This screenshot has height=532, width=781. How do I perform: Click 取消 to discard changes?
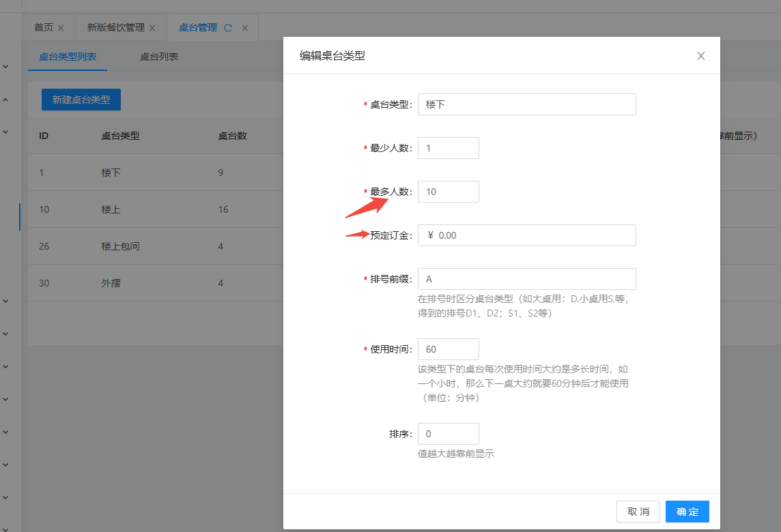[638, 512]
